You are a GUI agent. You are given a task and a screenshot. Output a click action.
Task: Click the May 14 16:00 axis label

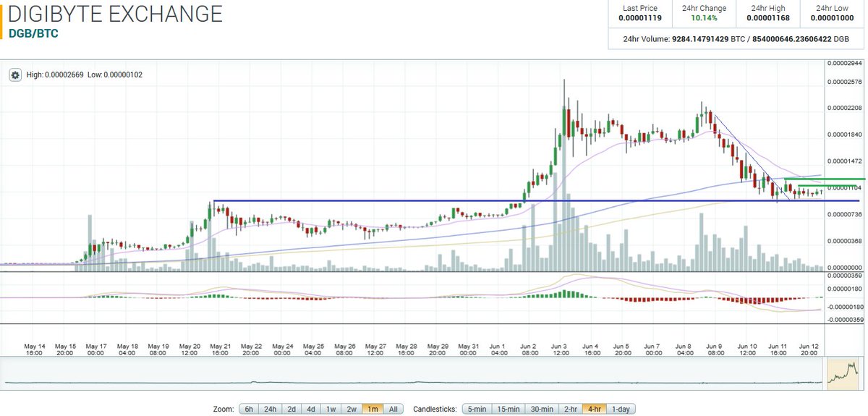click(35, 349)
